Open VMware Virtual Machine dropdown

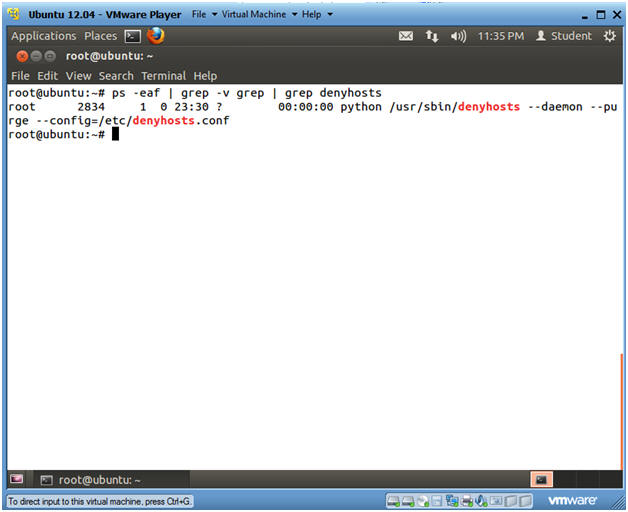click(x=260, y=14)
